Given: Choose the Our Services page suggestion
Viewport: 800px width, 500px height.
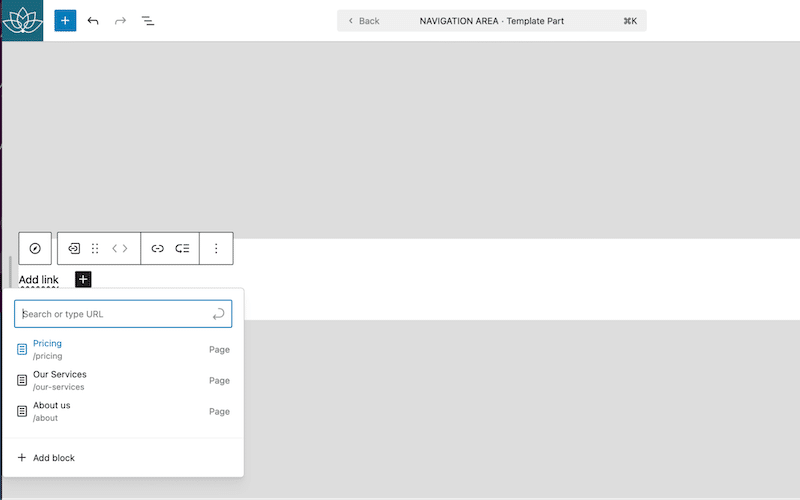Looking at the screenshot, I should click(123, 381).
